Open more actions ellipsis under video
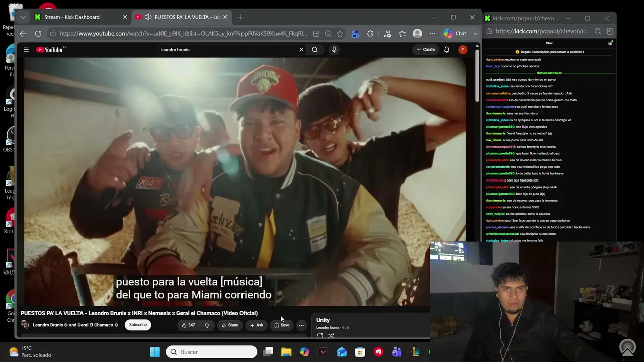The width and height of the screenshot is (644, 362). [x=301, y=325]
